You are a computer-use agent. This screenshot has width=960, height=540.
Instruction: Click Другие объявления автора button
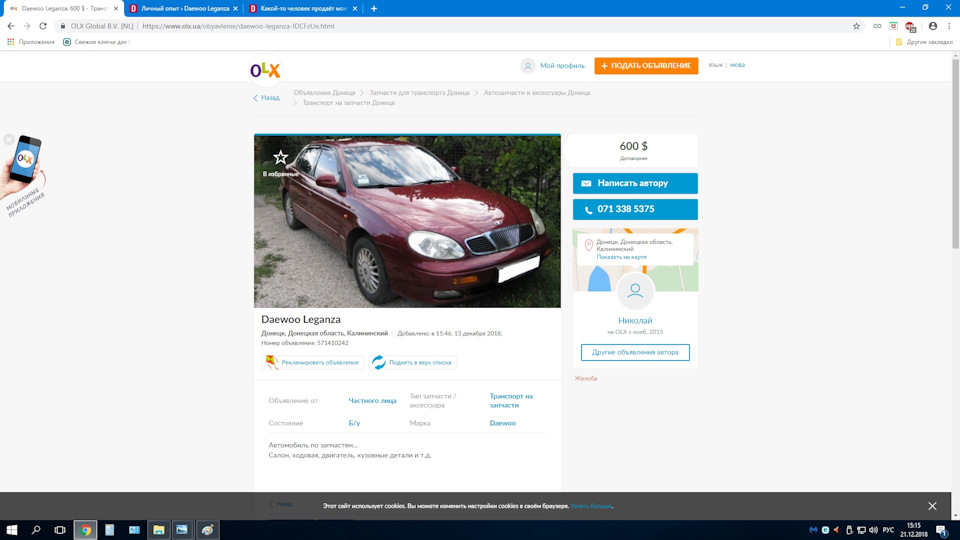point(635,353)
